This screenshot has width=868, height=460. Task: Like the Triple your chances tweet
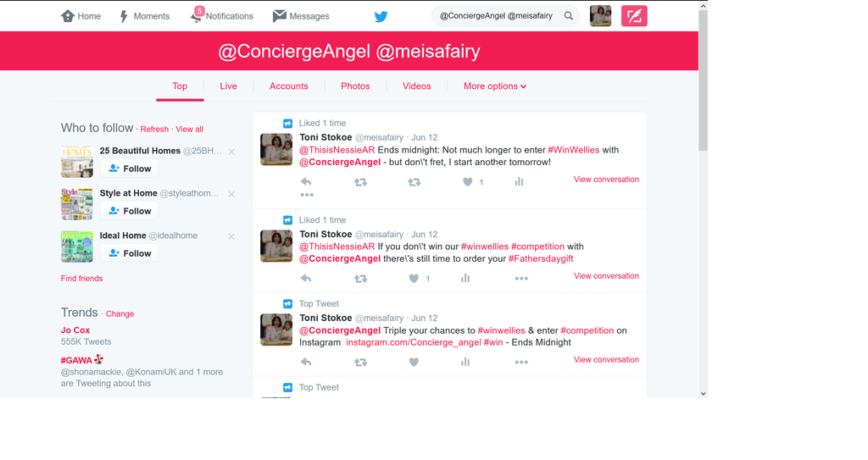pos(414,362)
